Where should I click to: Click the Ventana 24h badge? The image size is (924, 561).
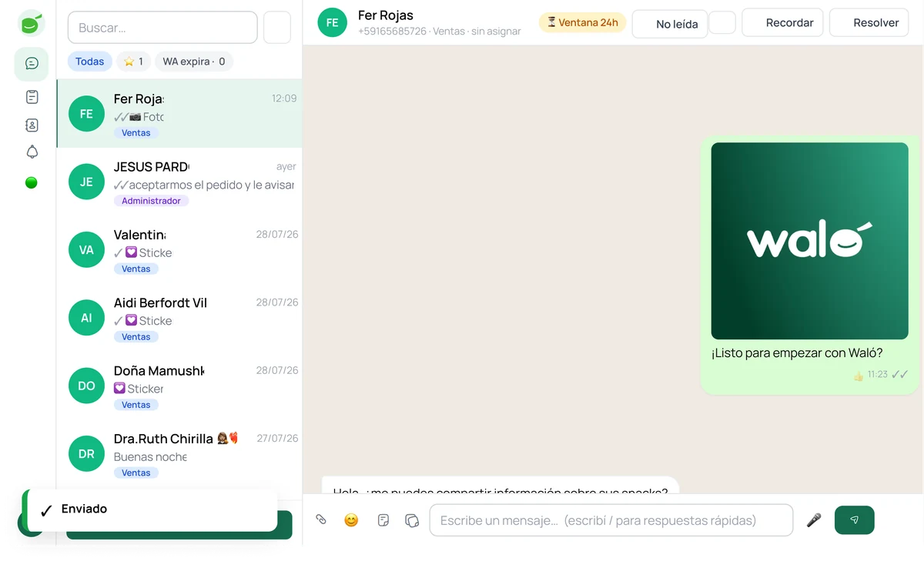tap(583, 22)
